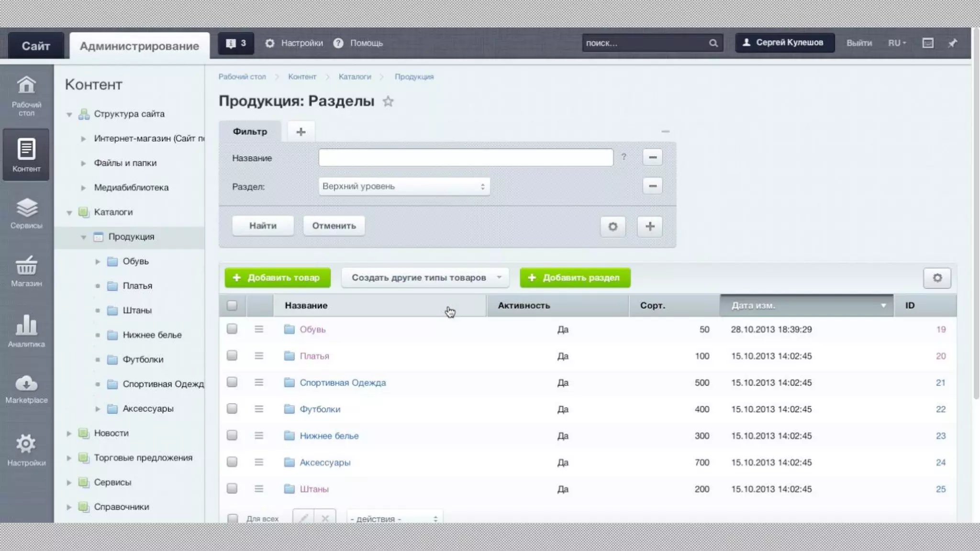Click the Найти filter button
980x551 pixels.
click(x=263, y=226)
